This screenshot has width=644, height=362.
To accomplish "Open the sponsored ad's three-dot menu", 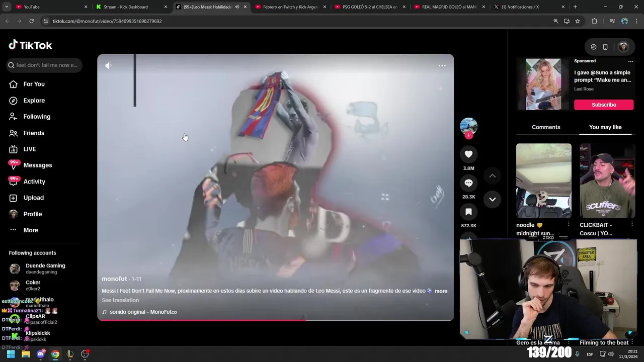I will pos(630,61).
